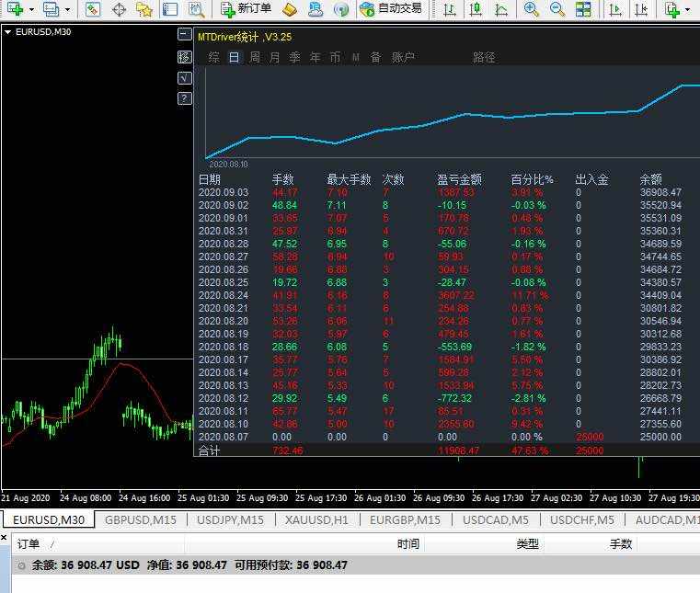Close the terminal panel with the X
Screen dimensions: 700x593
[x=4, y=538]
